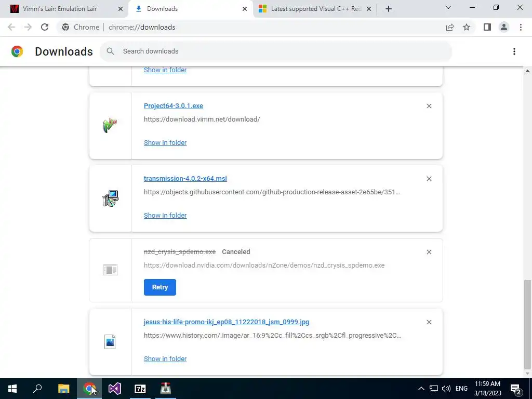Click the taskbar clock showing 11:59 AM

tap(487, 389)
